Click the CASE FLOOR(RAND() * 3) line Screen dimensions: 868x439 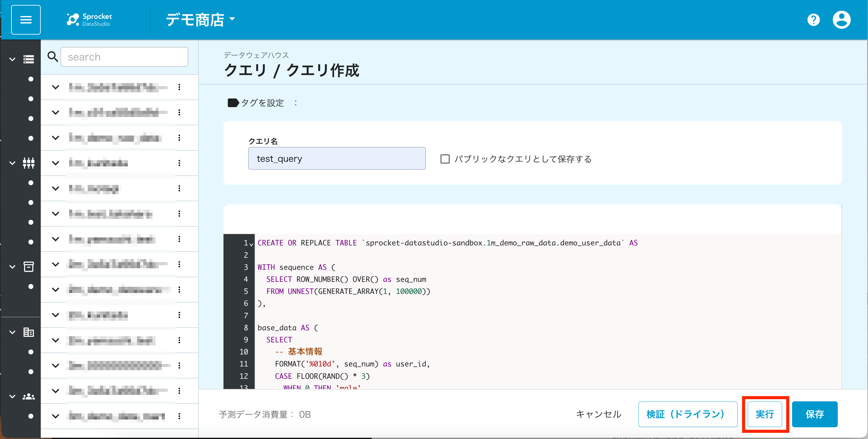click(x=322, y=376)
